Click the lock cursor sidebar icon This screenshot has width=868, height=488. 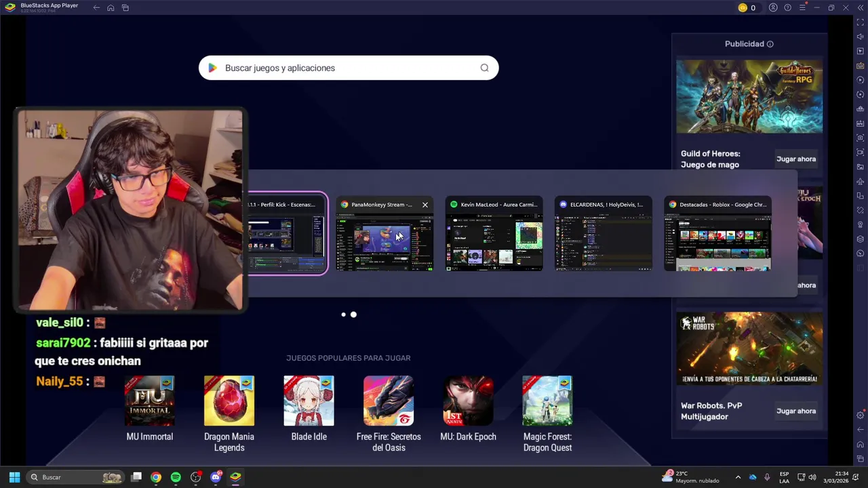[x=861, y=51]
